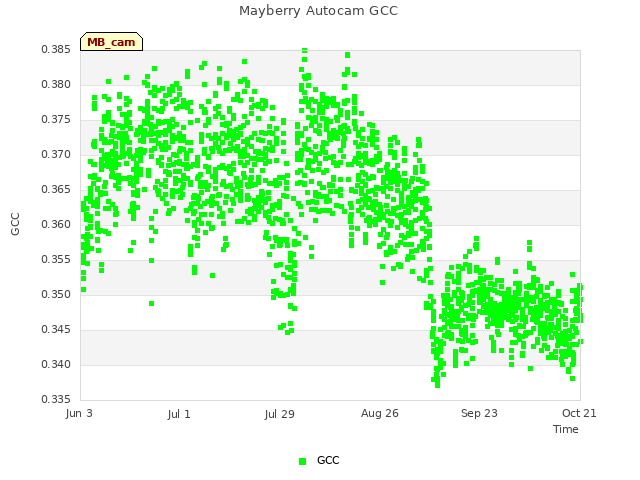Click the Time axis title
The height and width of the screenshot is (480, 640).
click(x=566, y=429)
